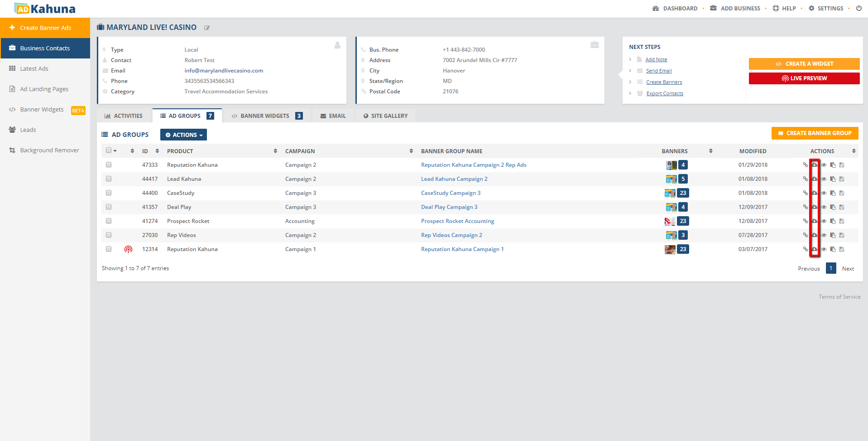Click the copy icon for Lead Kahuna Campaign 2
This screenshot has width=868, height=441.
tap(833, 179)
